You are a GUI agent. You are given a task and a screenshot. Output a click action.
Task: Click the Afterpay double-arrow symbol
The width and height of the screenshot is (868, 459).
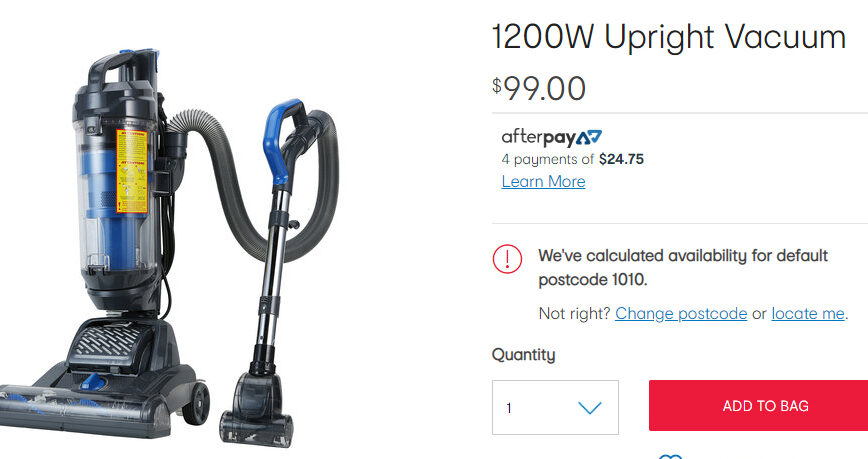point(588,137)
